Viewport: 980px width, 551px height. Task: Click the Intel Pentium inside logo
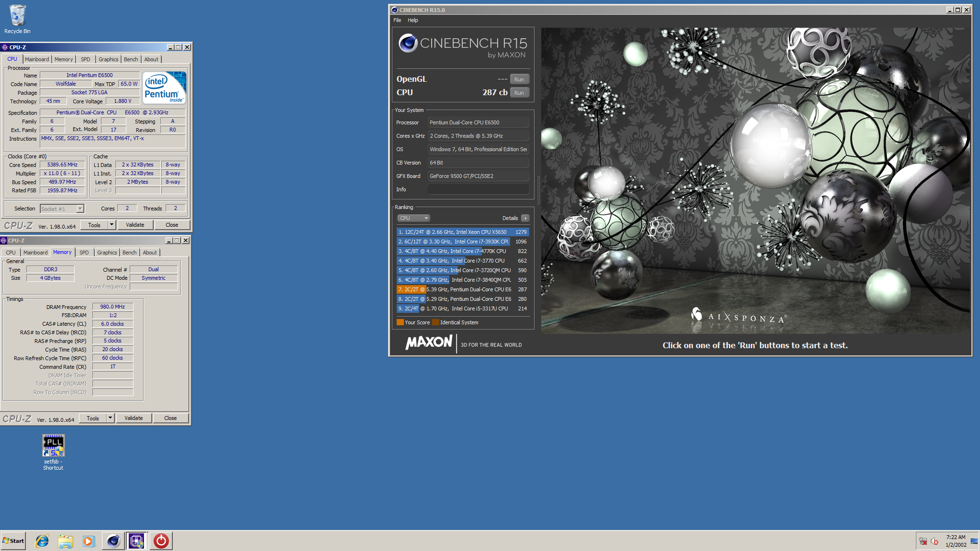click(x=165, y=88)
